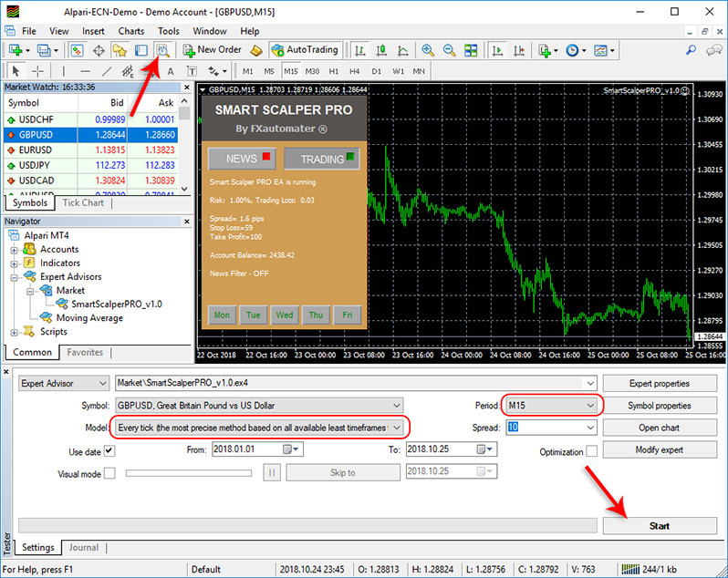Screen dimensions: 728x578
Task: Switch to the Tick Chart tab
Action: [83, 202]
